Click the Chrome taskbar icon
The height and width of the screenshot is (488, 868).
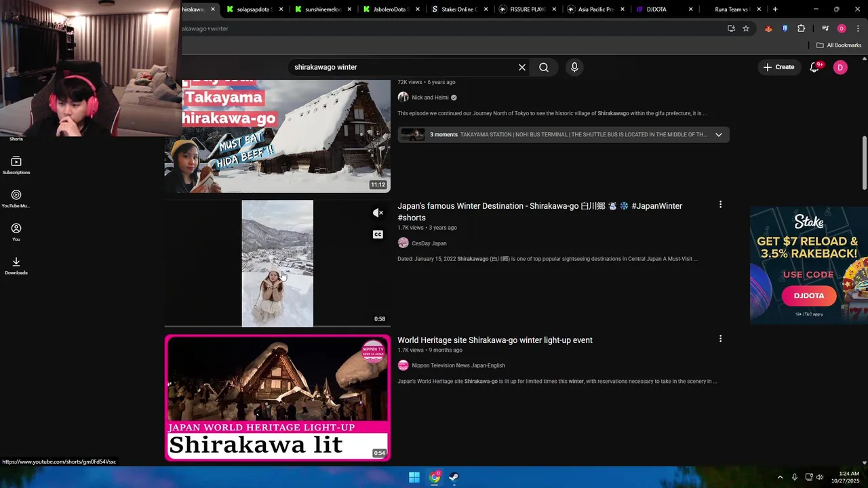[x=435, y=477]
